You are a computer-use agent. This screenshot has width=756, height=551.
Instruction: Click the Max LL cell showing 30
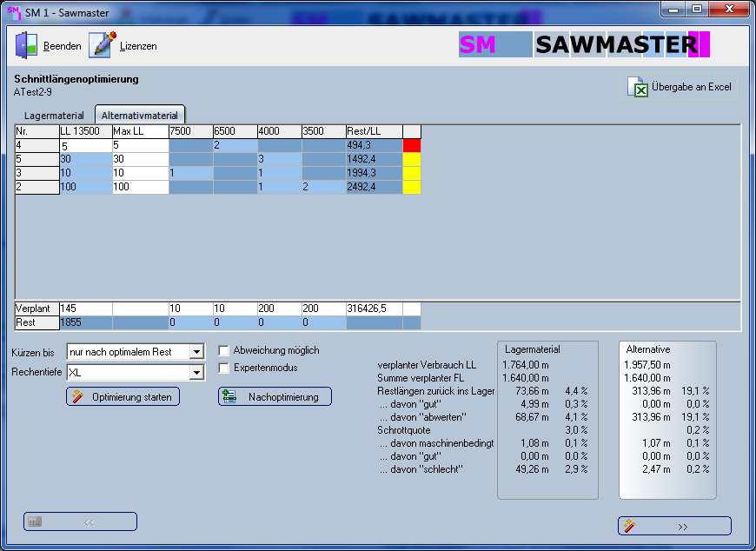[x=140, y=160]
